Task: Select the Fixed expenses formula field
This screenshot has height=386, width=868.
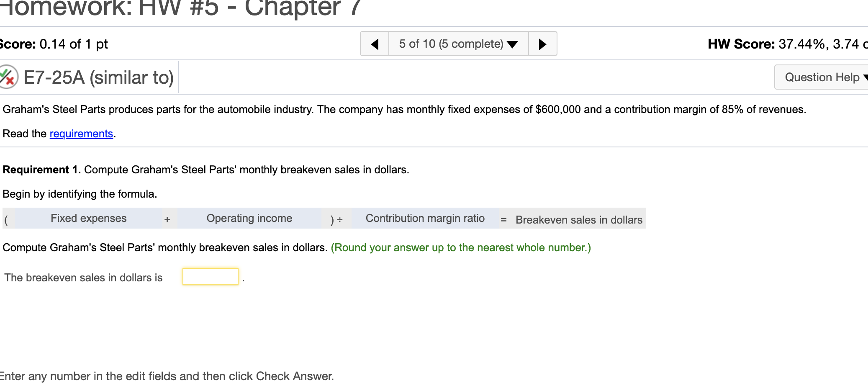Action: tap(89, 218)
